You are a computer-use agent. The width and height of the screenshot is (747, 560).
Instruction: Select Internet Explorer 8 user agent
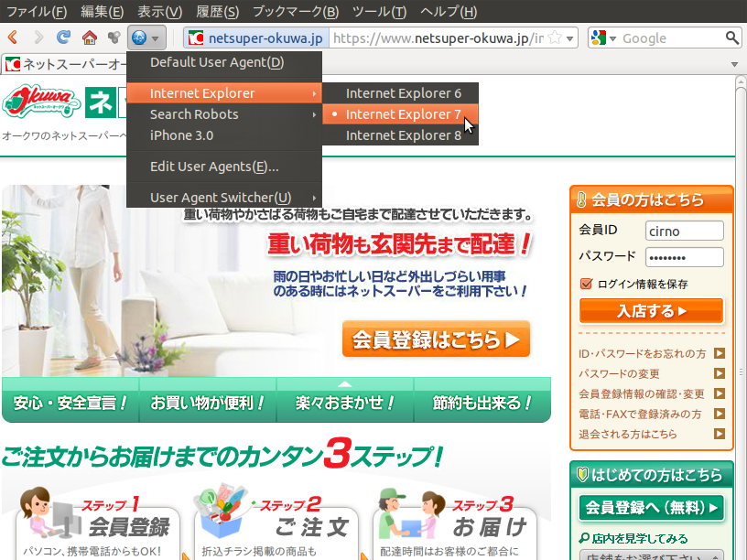(x=403, y=136)
